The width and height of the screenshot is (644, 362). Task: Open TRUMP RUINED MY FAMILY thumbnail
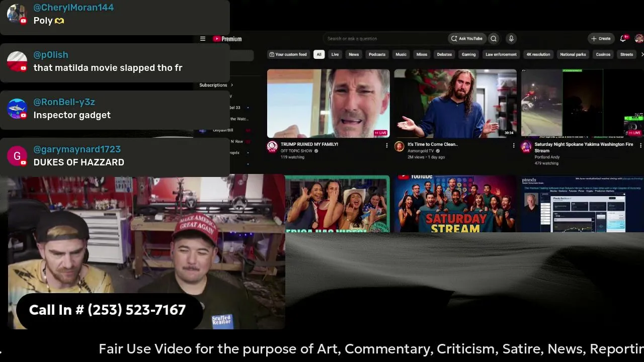[328, 103]
